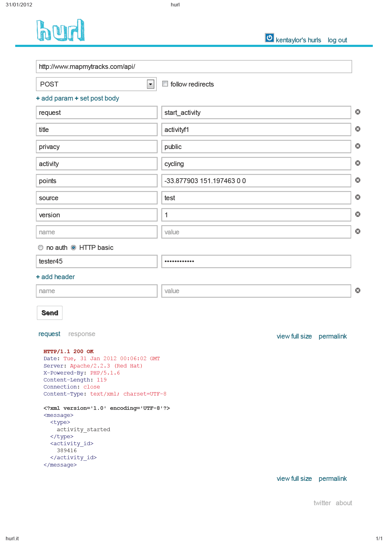Expand a new row with '+ add param'
Image resolution: width=392 pixels, height=543 pixels.
pyautogui.click(x=55, y=98)
